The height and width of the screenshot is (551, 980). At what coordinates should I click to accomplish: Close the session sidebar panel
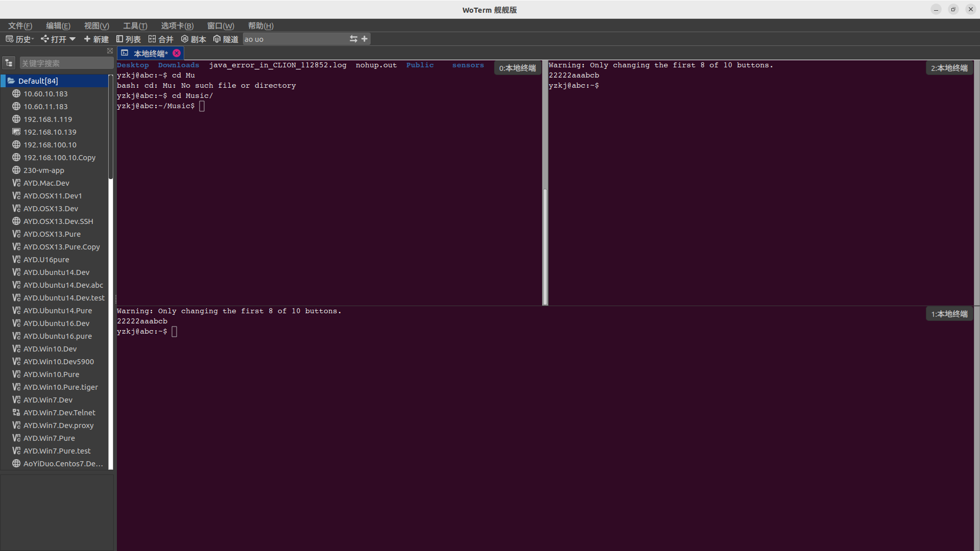point(110,51)
